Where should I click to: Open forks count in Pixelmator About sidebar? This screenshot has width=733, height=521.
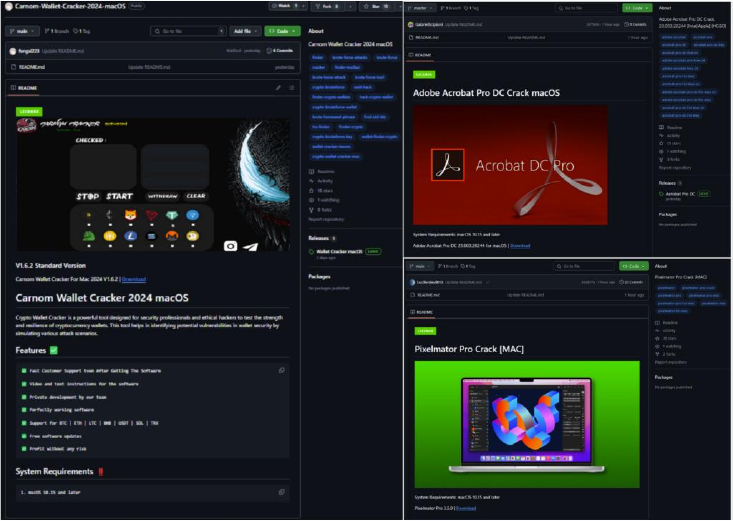(665, 354)
